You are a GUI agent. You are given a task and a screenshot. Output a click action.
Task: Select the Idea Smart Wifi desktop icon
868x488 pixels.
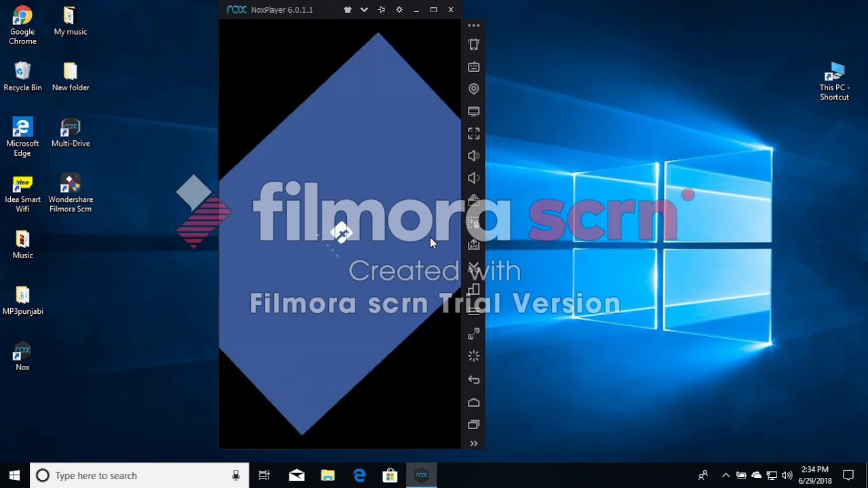[22, 194]
